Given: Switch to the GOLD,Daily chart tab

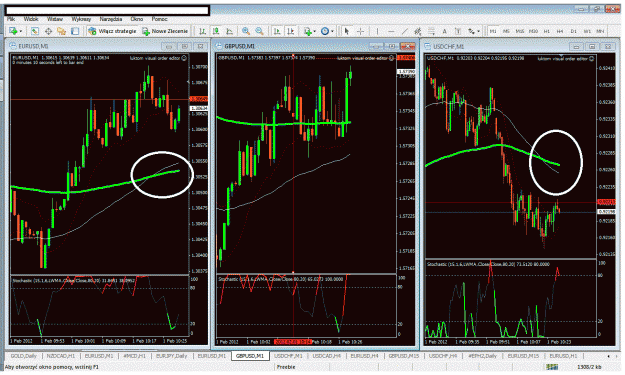Looking at the screenshot, I should pos(24,356).
